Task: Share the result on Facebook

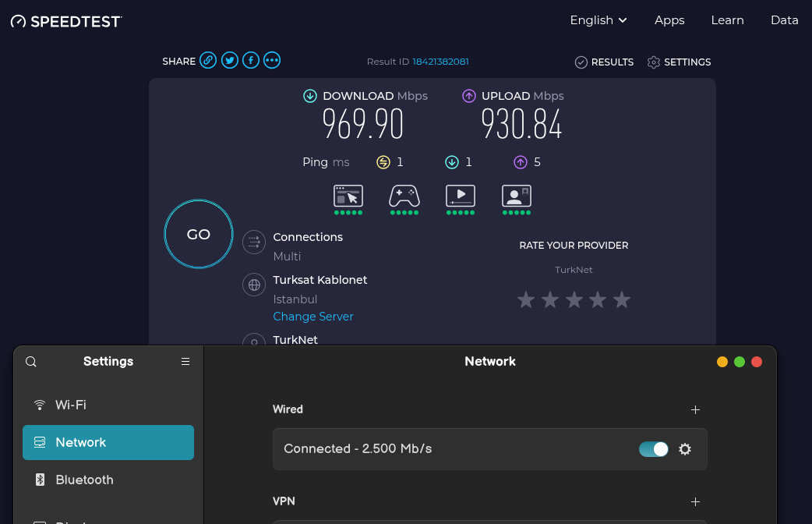Action: [251, 60]
